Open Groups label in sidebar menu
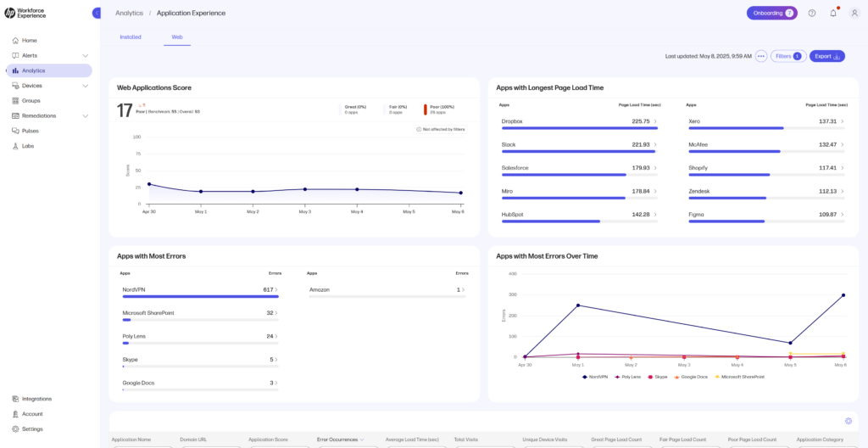Screen dimensions: 868x448 (x=31, y=100)
